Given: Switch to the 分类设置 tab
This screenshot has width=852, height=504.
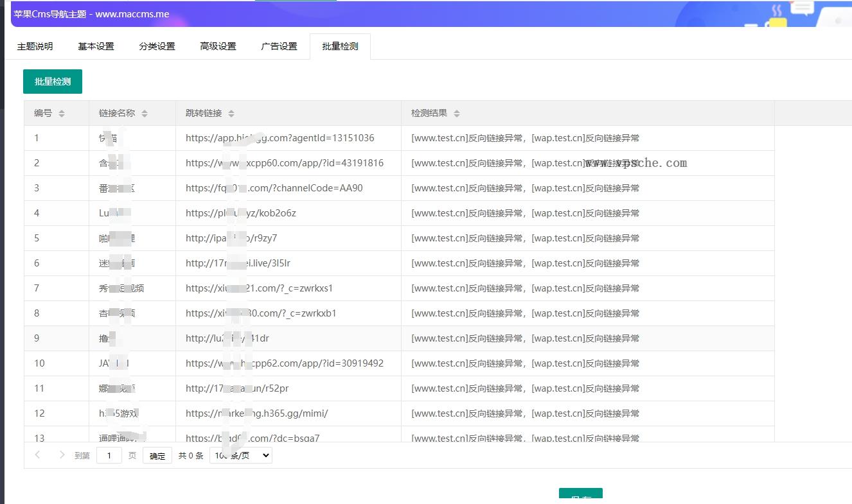Looking at the screenshot, I should point(157,46).
